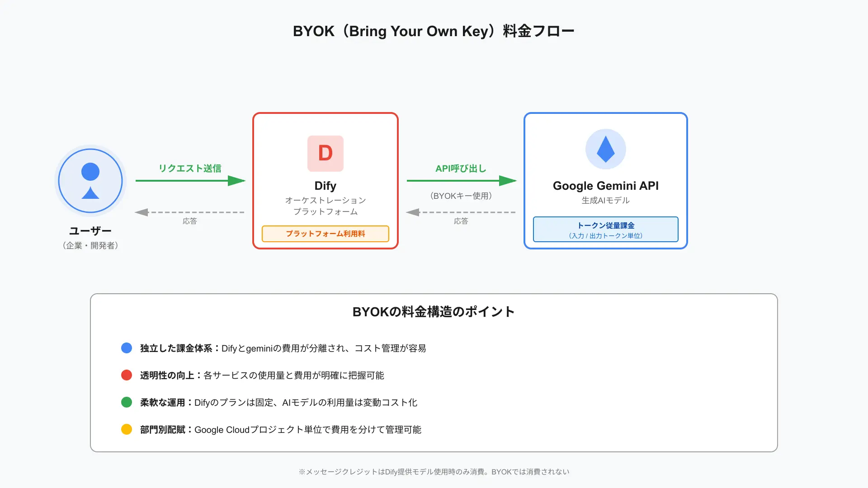Click the ユーザー label
This screenshot has height=488, width=868.
click(90, 231)
